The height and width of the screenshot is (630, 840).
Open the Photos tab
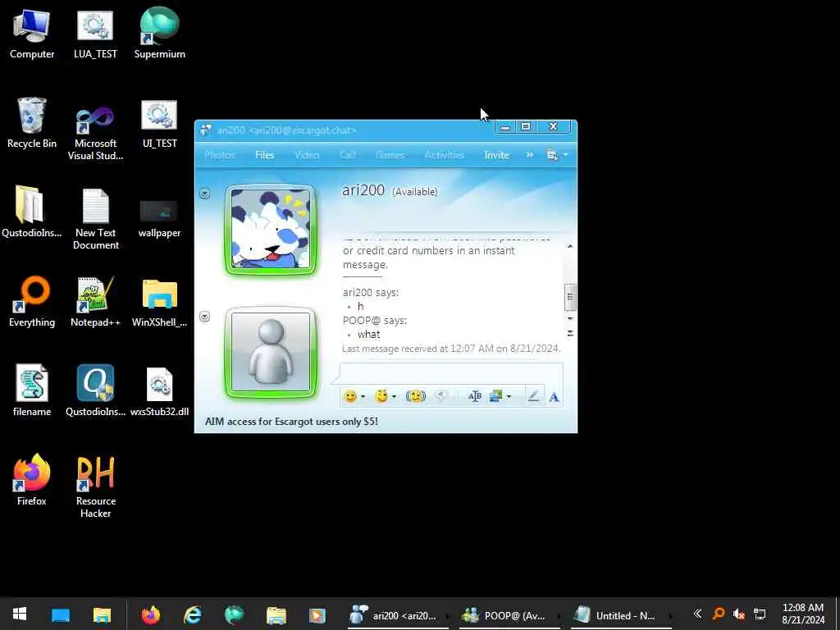pyautogui.click(x=220, y=155)
